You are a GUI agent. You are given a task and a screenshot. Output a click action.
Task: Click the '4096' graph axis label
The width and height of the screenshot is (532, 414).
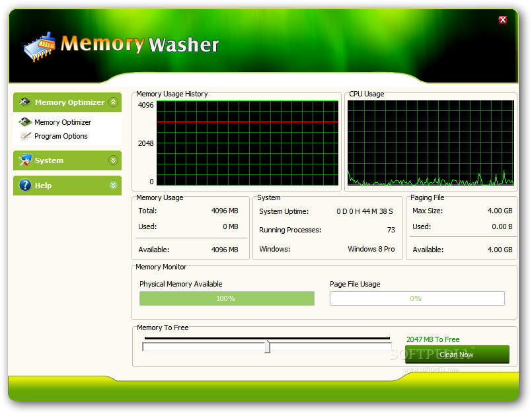[x=146, y=105]
